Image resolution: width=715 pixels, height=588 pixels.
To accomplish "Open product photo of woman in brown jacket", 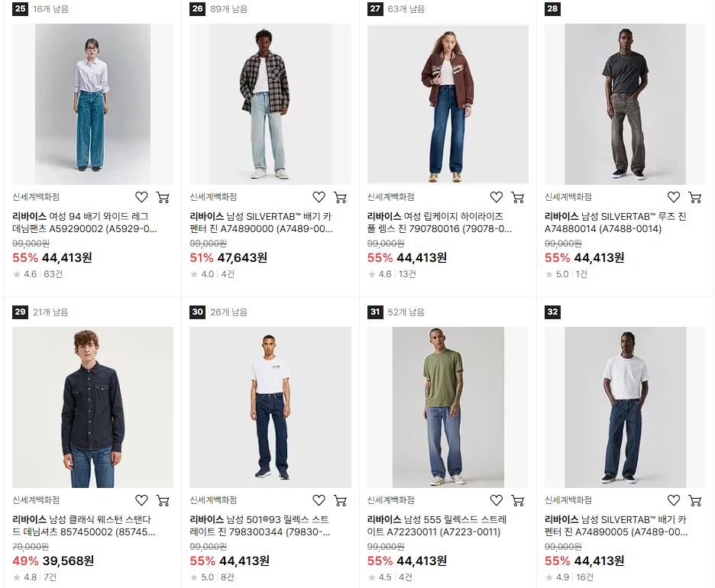I will [x=448, y=104].
